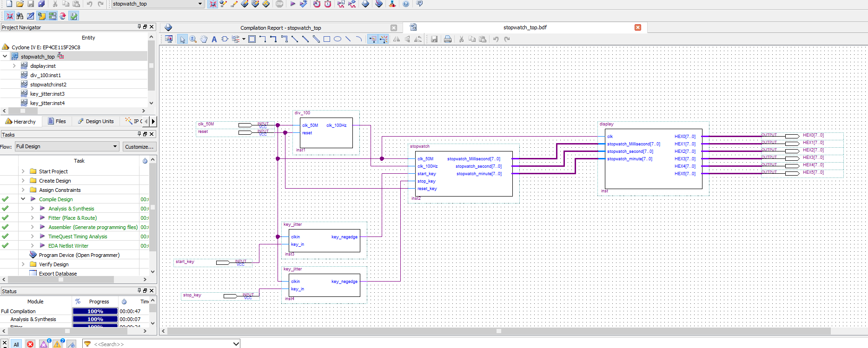
Task: Click the New File icon
Action: coord(9,4)
